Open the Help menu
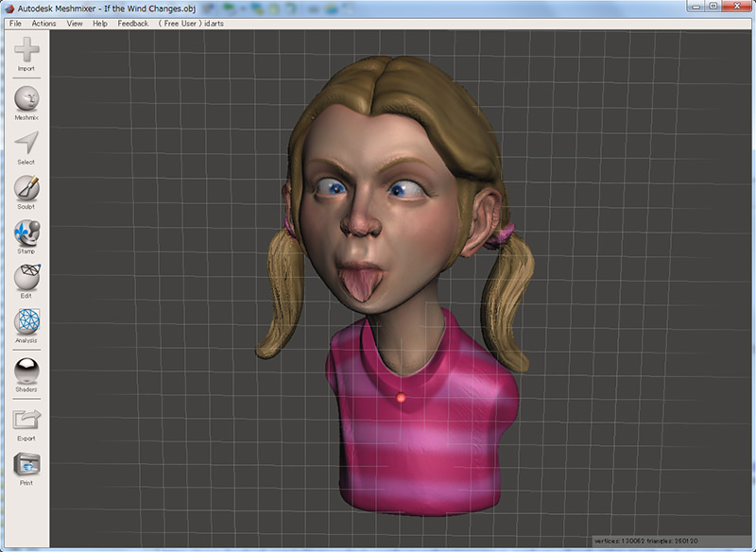 coord(100,23)
